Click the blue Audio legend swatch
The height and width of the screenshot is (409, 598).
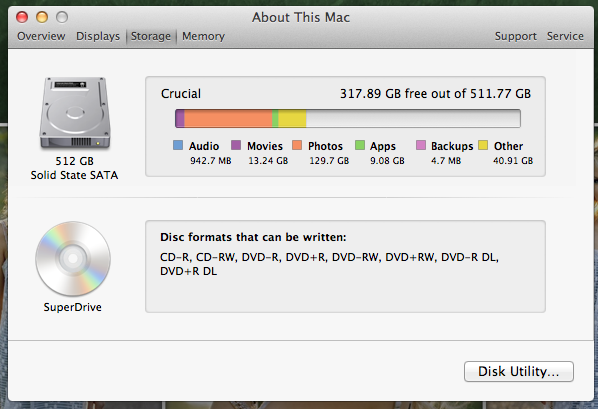coord(178,145)
